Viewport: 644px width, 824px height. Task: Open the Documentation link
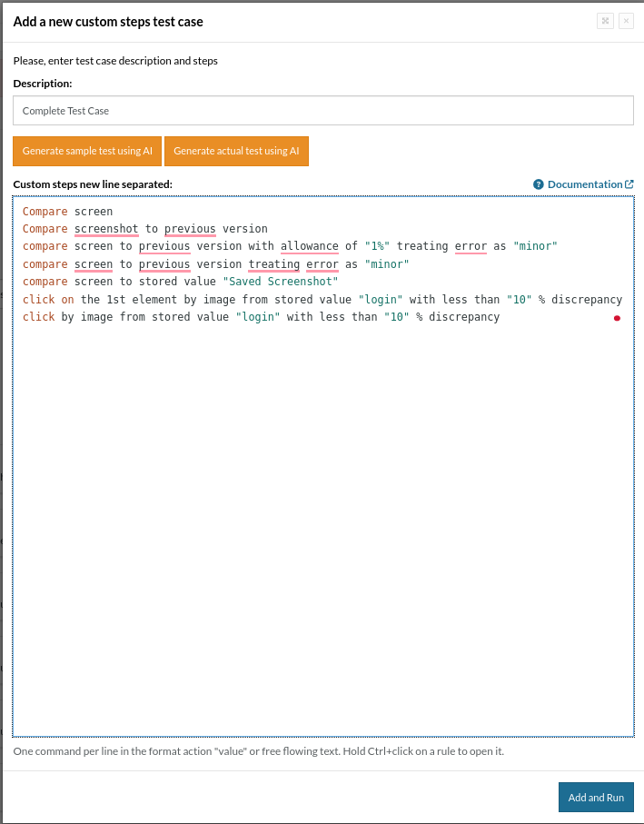(x=584, y=184)
